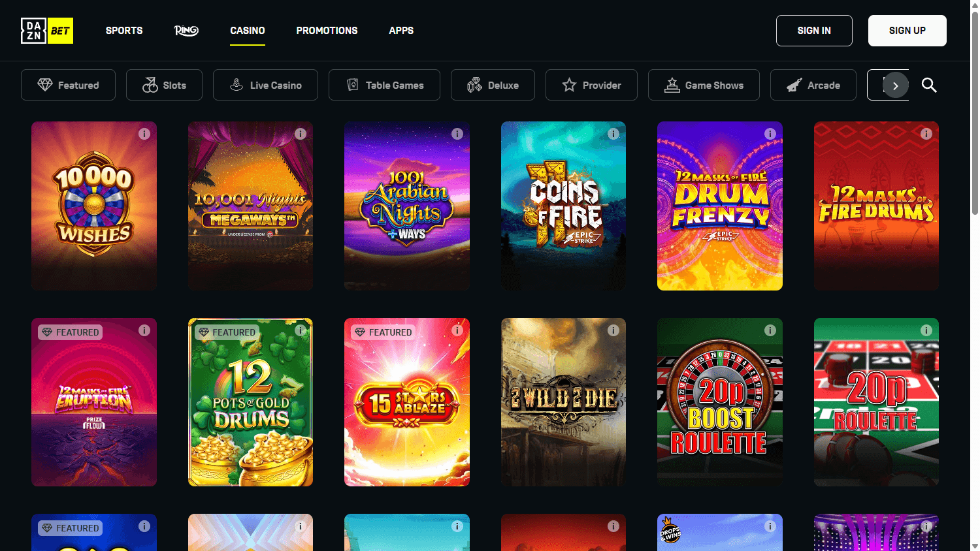Image resolution: width=980 pixels, height=551 pixels.
Task: Open the Apps tab
Action: tap(401, 31)
